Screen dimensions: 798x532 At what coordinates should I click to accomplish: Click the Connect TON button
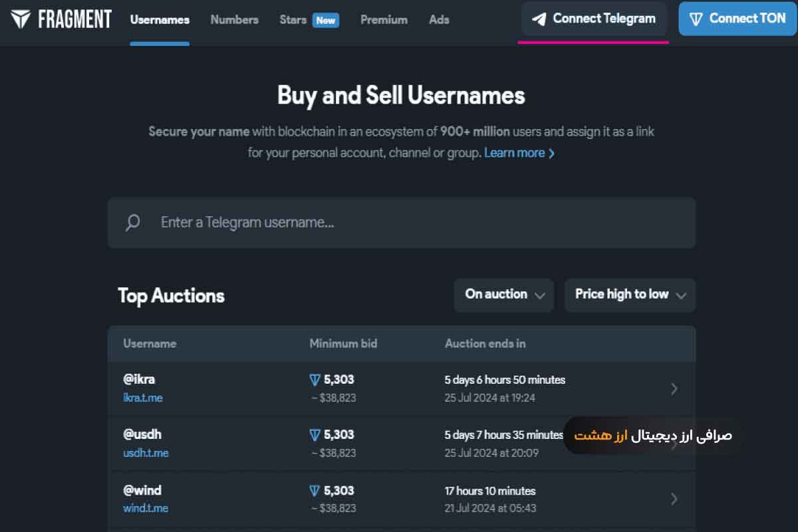[x=738, y=19]
